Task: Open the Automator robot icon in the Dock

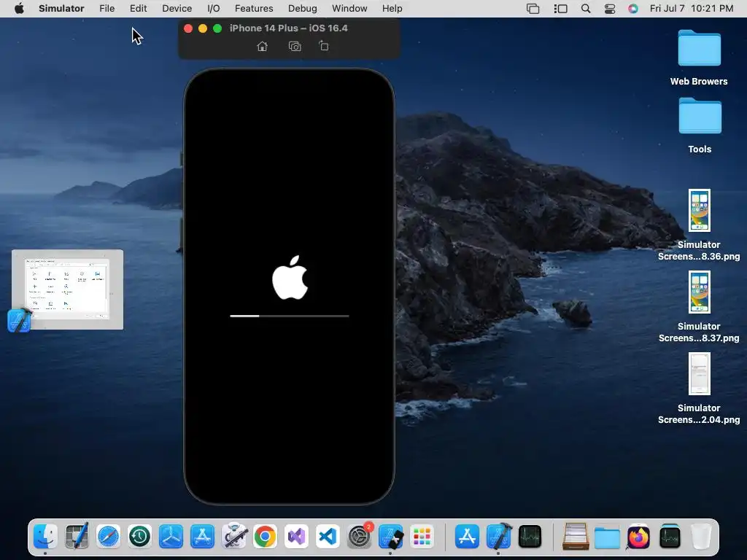Action: [x=234, y=537]
